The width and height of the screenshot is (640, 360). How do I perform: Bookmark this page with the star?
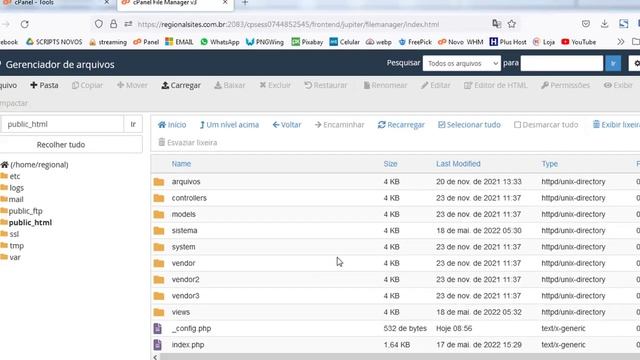click(512, 24)
